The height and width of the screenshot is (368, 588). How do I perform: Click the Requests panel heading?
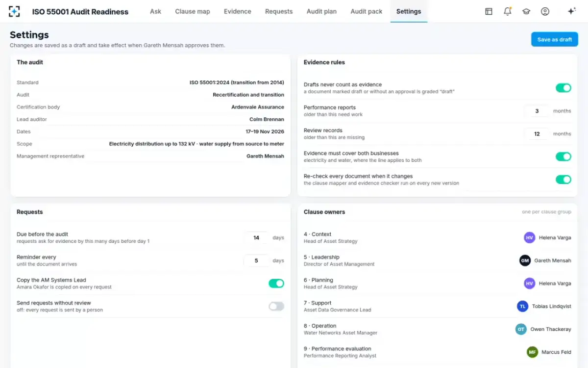pyautogui.click(x=30, y=212)
